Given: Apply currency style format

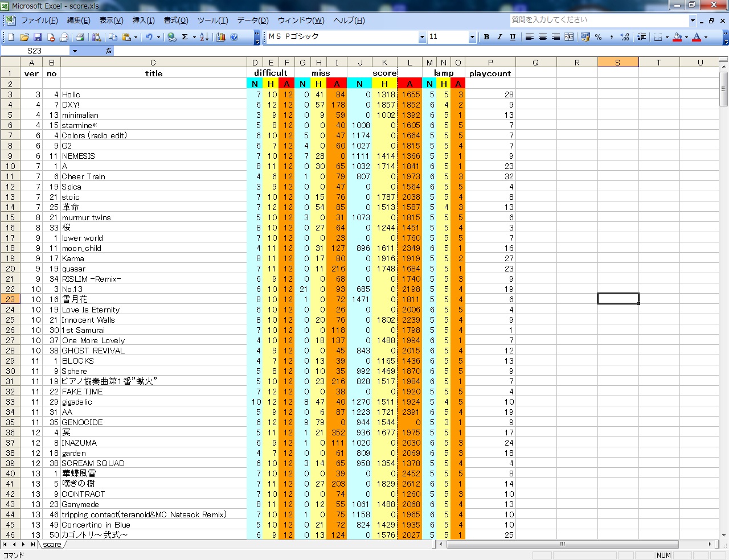Looking at the screenshot, I should coord(585,37).
